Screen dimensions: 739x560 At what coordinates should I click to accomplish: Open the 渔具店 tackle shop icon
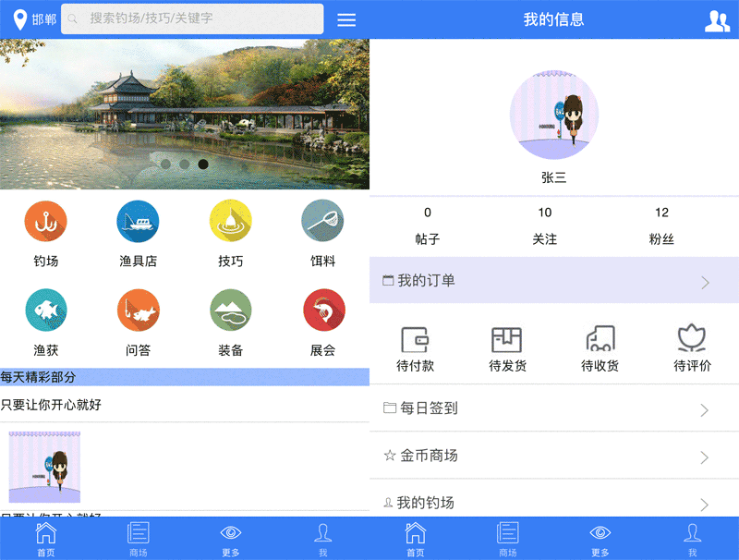pos(138,222)
